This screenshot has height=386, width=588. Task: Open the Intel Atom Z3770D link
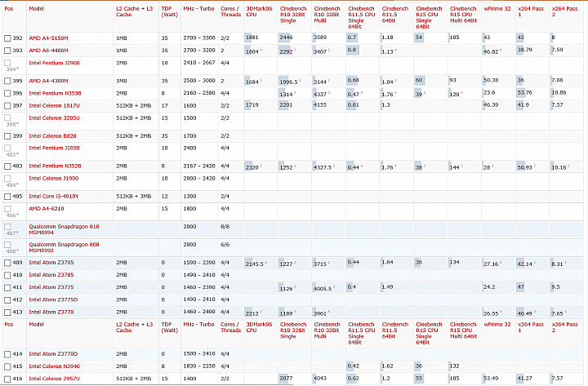(x=53, y=354)
